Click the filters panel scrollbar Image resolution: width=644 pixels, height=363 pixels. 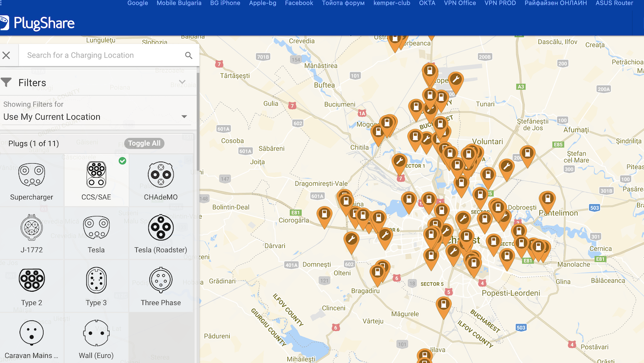click(x=198, y=122)
